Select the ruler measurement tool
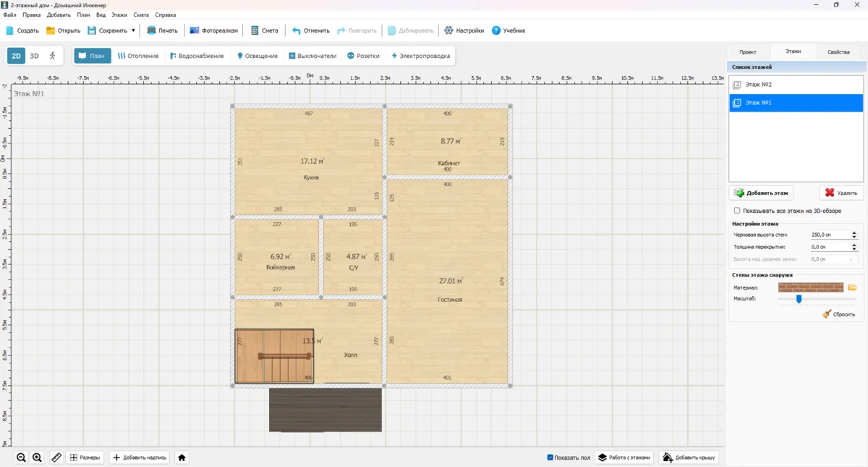This screenshot has height=467, width=868. click(56, 458)
